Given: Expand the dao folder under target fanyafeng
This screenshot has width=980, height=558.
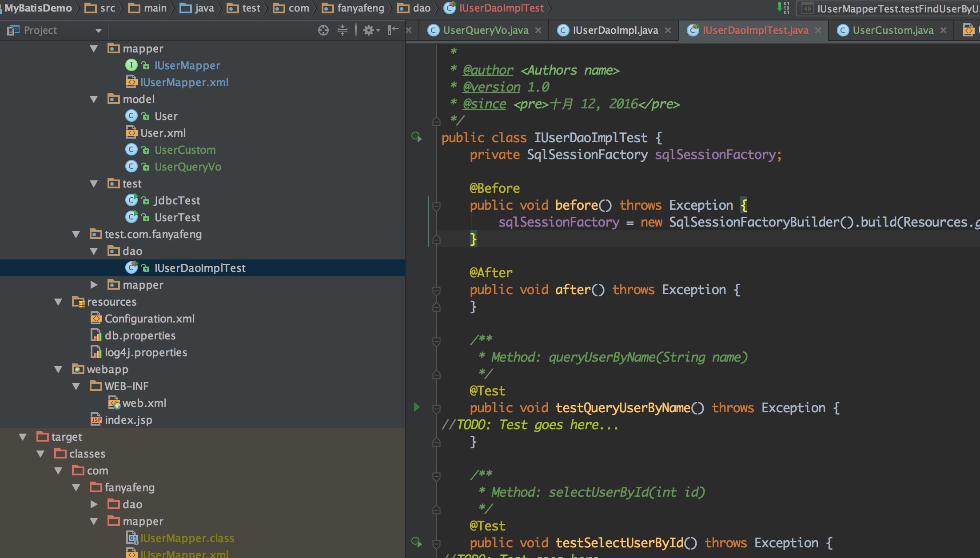Looking at the screenshot, I should tap(94, 504).
